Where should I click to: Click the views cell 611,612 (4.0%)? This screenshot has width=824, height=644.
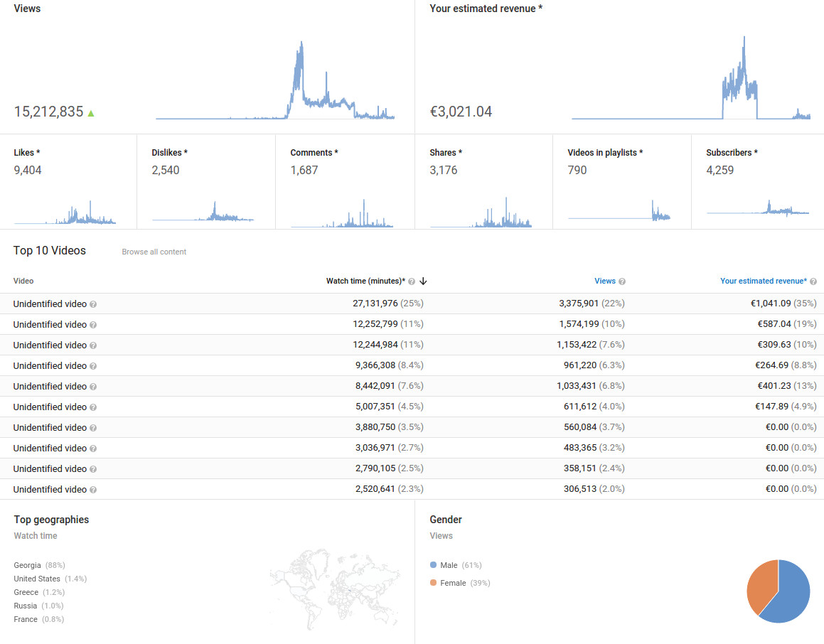tap(594, 407)
